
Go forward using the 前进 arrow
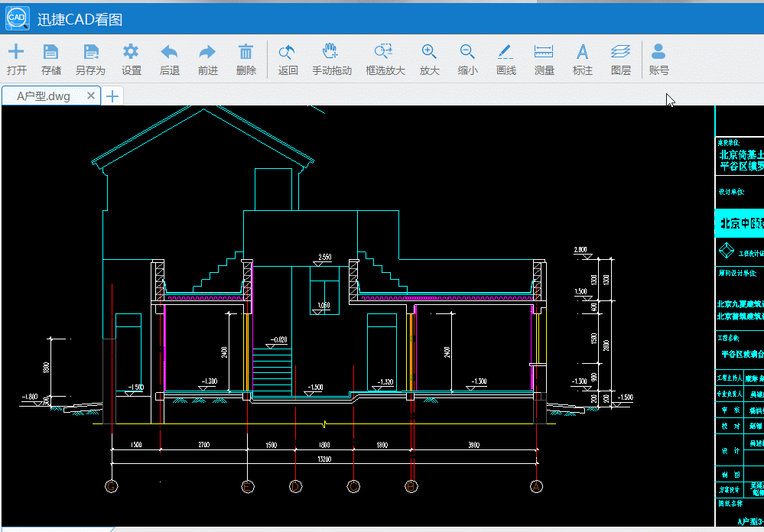click(x=206, y=59)
